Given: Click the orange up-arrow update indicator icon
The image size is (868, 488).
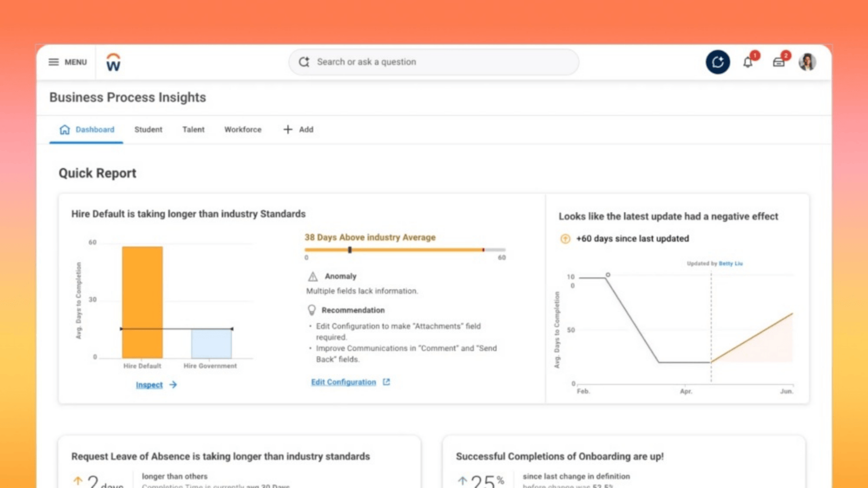Looking at the screenshot, I should click(x=565, y=239).
